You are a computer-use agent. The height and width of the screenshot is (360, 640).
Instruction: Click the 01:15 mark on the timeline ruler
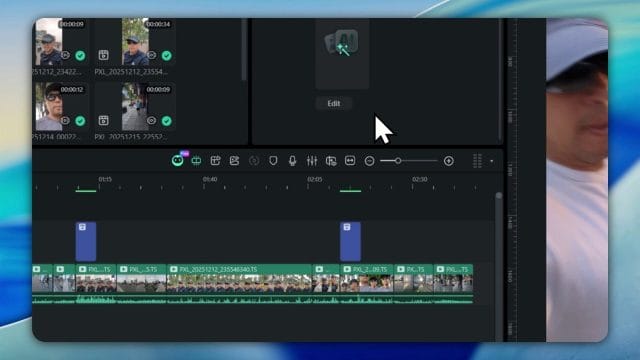(x=105, y=179)
